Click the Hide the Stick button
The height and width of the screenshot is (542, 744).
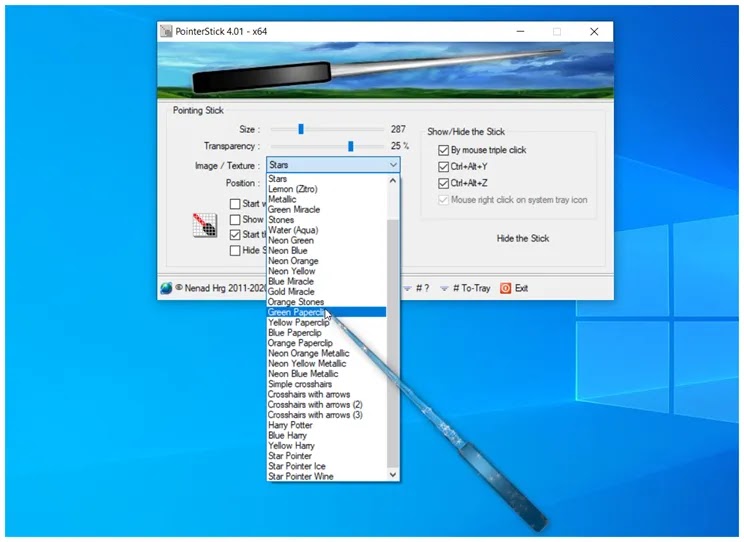coord(522,238)
